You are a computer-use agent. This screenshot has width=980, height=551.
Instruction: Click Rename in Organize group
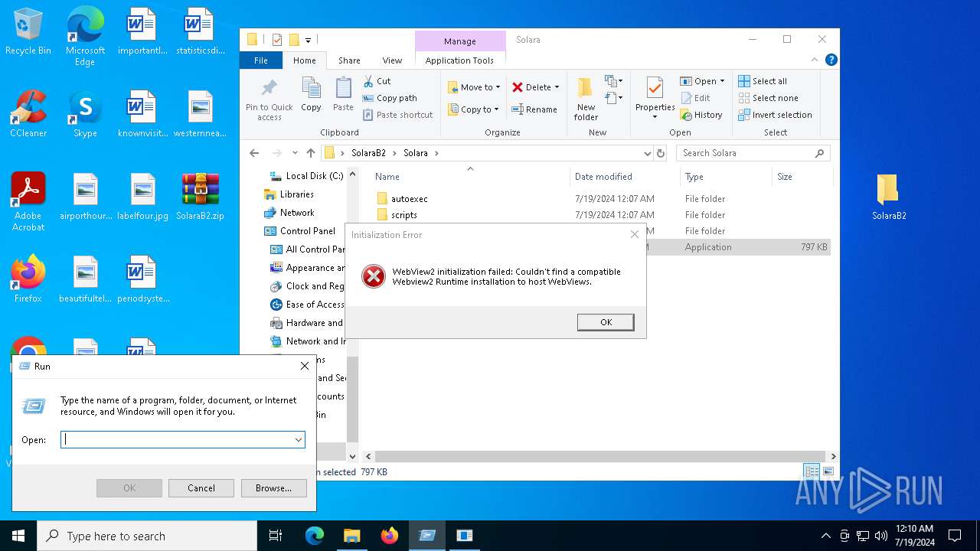pyautogui.click(x=534, y=109)
